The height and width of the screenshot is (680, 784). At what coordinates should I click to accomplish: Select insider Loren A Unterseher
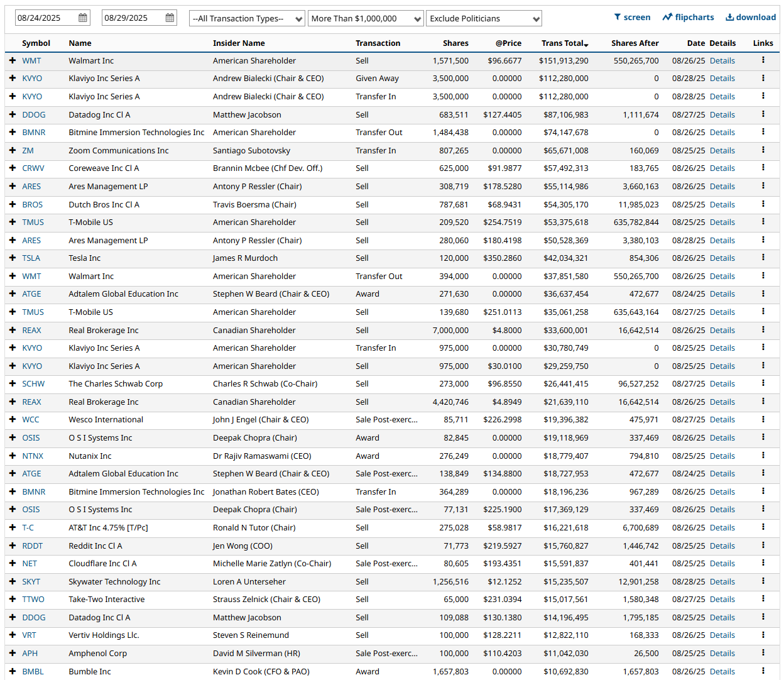(249, 581)
